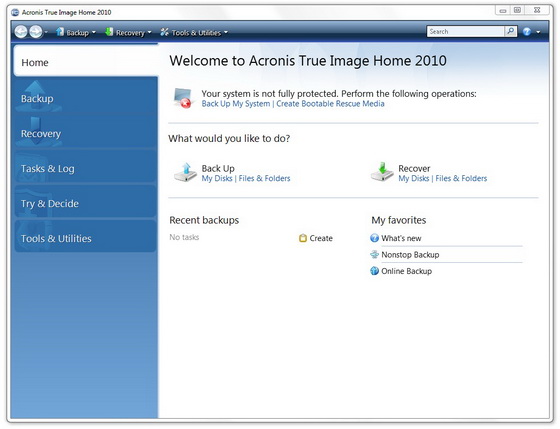Click the What's new icon
Screen dimensions: 560x429
click(374, 238)
